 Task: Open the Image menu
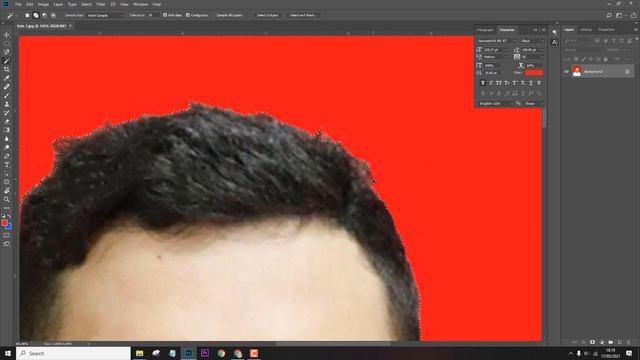click(43, 4)
